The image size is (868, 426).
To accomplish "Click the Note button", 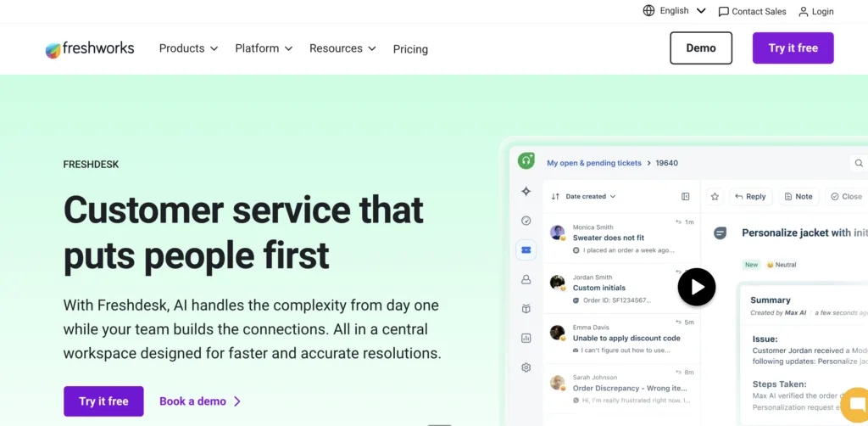I will click(x=798, y=196).
